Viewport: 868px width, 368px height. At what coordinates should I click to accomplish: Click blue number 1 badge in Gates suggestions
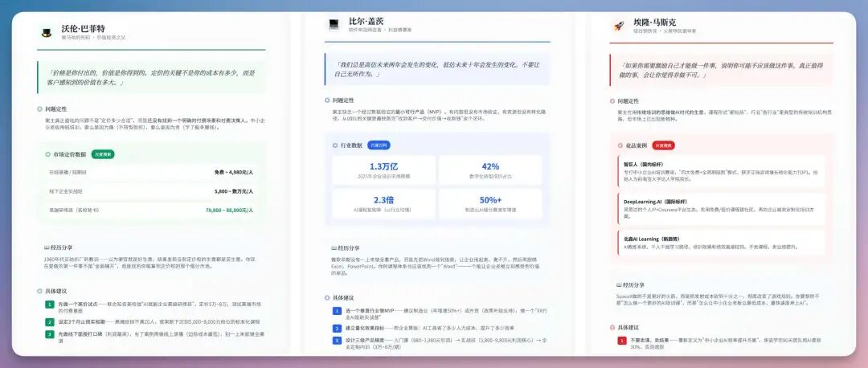337,311
